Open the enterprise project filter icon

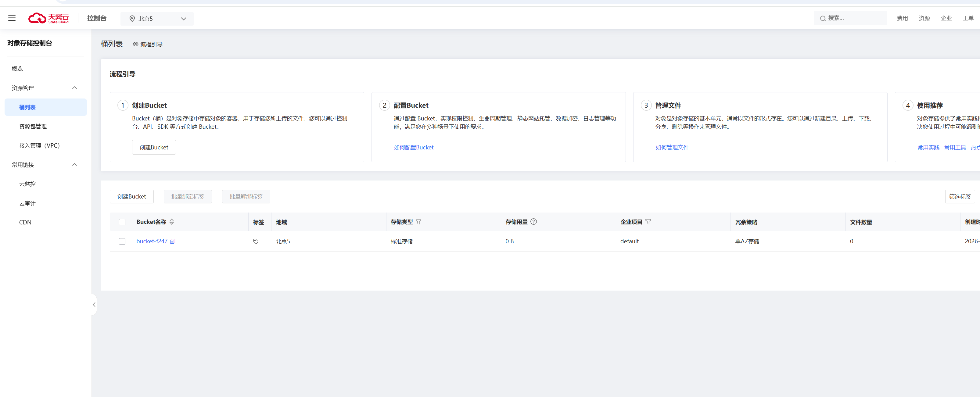coord(648,221)
